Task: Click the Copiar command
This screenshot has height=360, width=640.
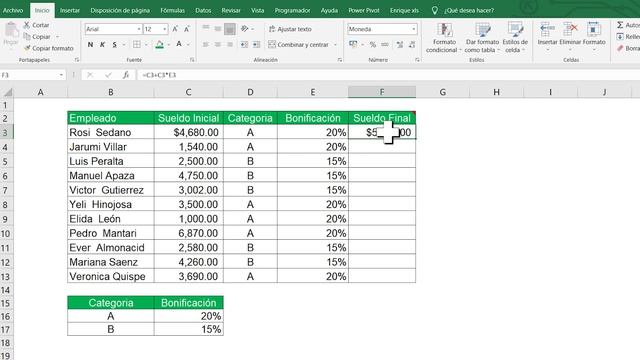Action: pos(37,37)
